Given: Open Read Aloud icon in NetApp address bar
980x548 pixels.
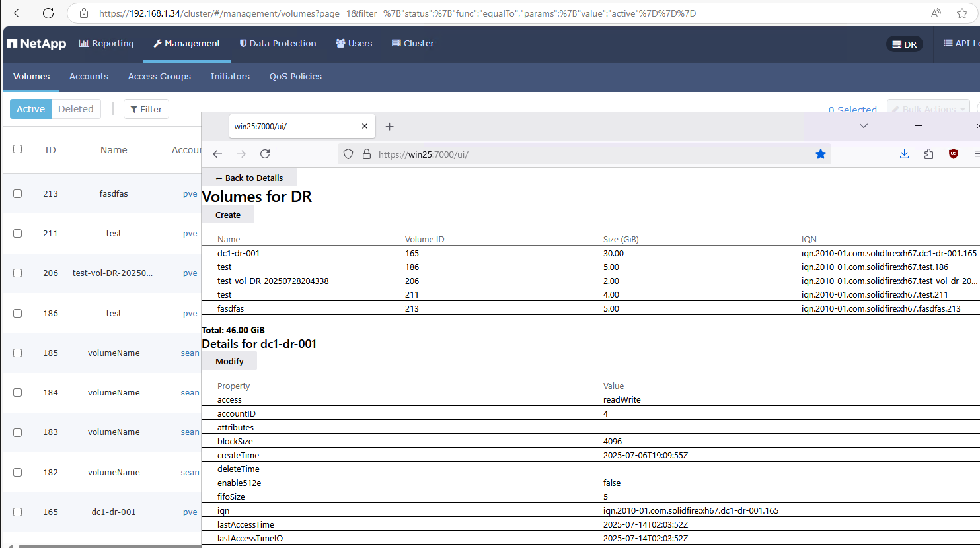Looking at the screenshot, I should click(936, 13).
